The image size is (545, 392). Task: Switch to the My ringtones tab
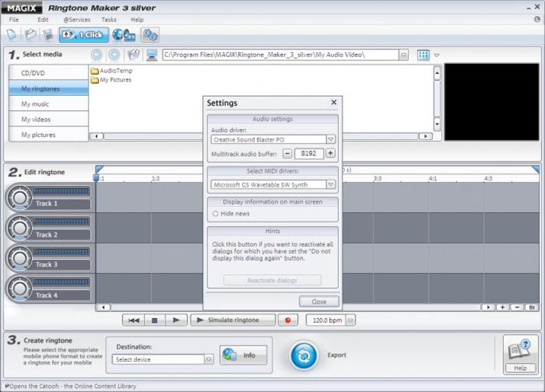coord(49,88)
